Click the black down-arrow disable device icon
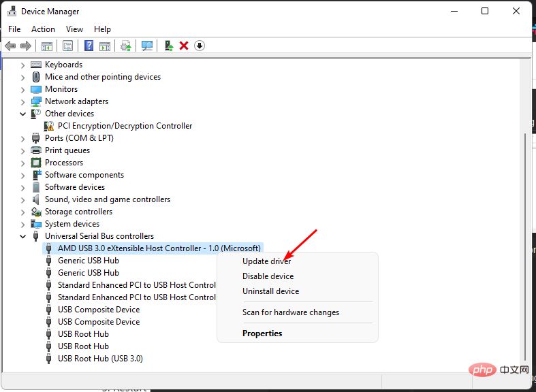Image resolution: width=536 pixels, height=392 pixels. (x=200, y=46)
